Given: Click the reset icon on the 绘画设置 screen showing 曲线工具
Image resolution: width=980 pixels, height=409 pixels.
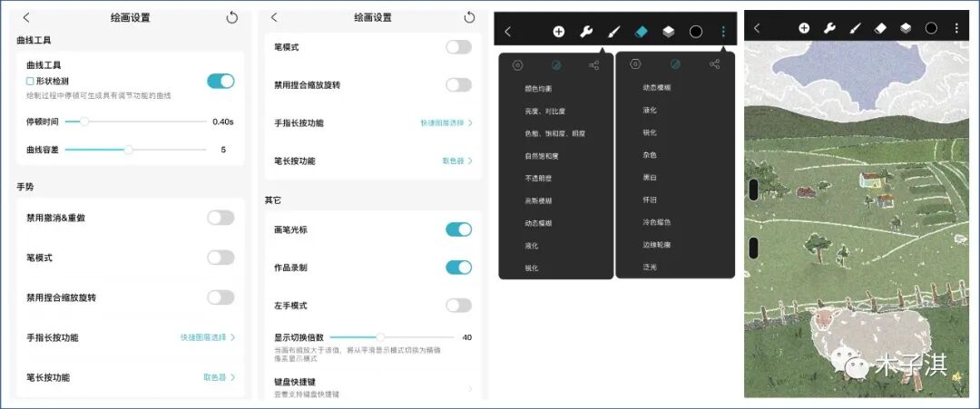Looking at the screenshot, I should [x=232, y=17].
